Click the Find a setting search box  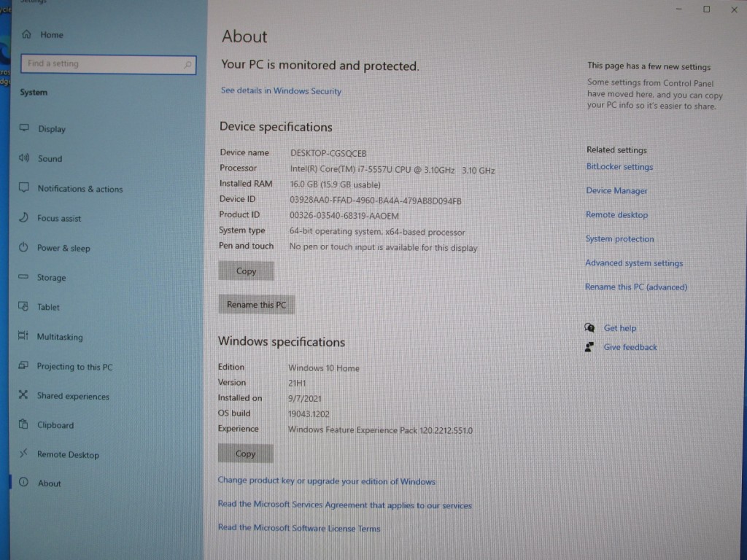[108, 64]
